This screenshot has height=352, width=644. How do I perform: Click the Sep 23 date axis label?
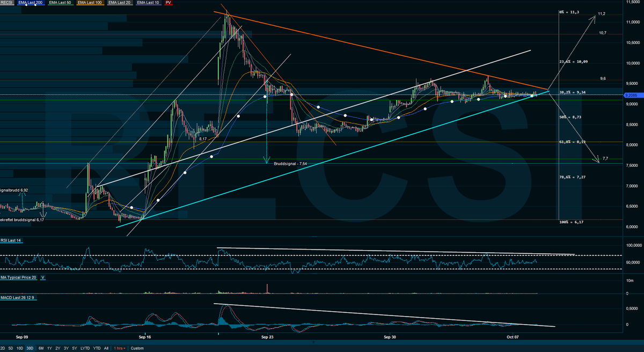pos(268,337)
